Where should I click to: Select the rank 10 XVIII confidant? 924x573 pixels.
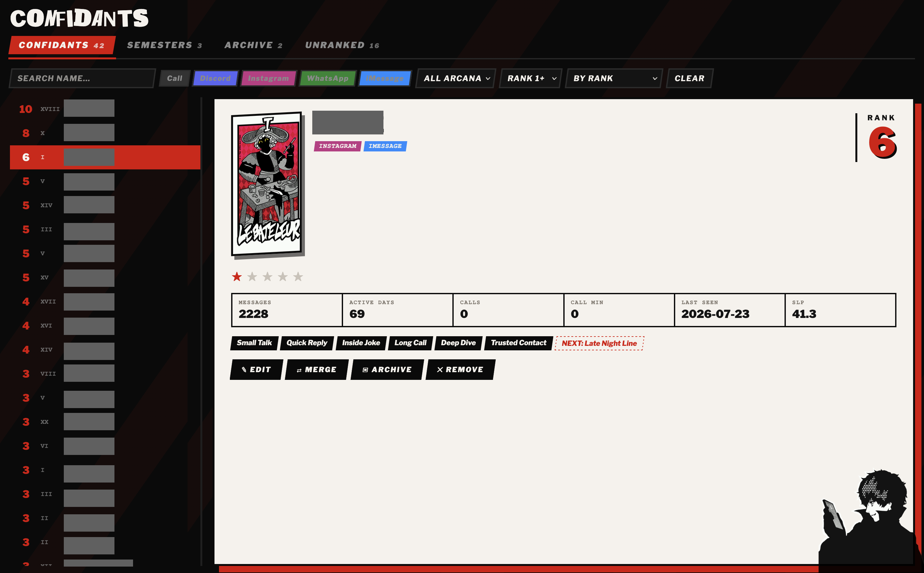click(x=105, y=109)
